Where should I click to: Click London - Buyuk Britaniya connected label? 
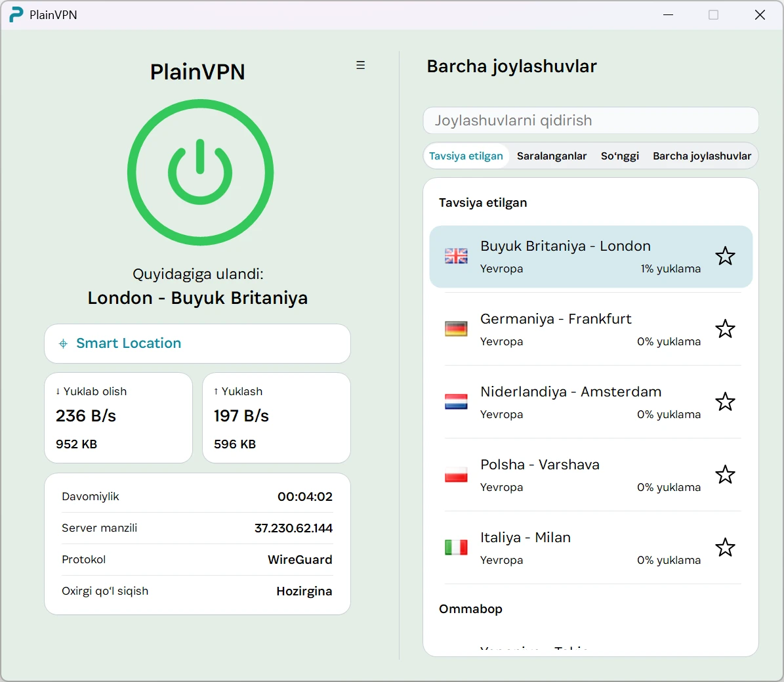click(x=197, y=298)
